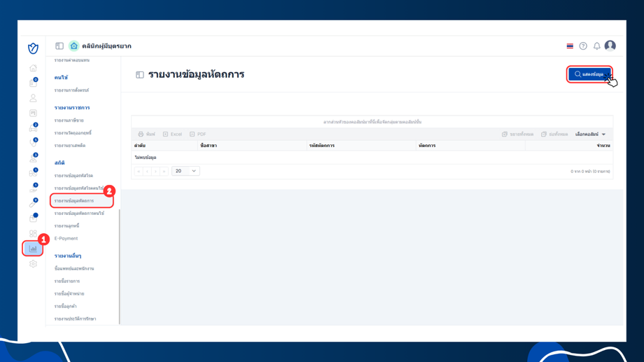Image resolution: width=644 pixels, height=362 pixels.
Task: Click the shield logo in the sidebar
Action: 34,48
